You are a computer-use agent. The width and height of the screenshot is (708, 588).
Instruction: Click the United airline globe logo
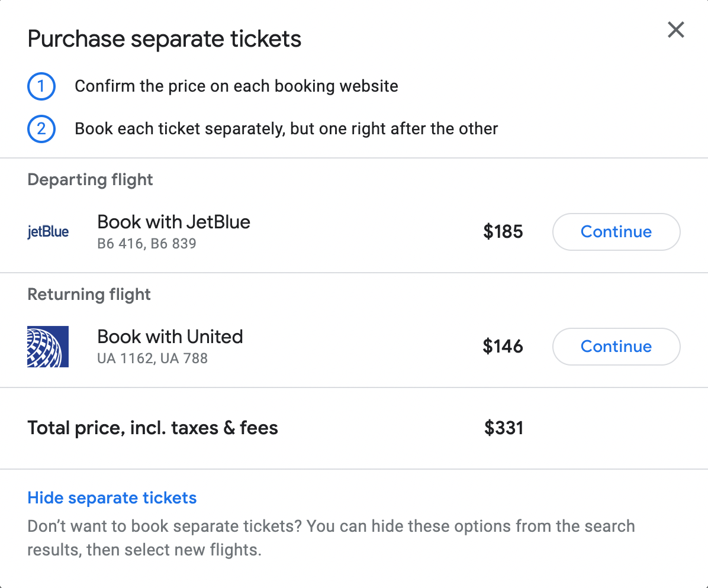48,346
